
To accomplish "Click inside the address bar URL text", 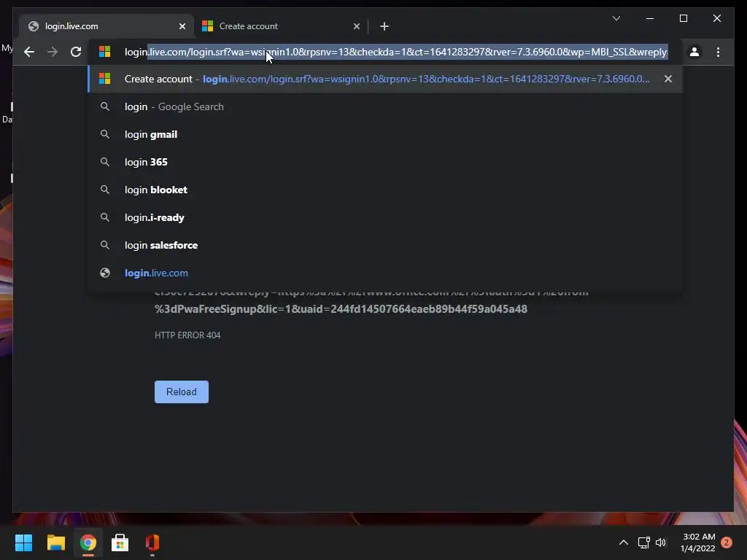I will coord(396,52).
